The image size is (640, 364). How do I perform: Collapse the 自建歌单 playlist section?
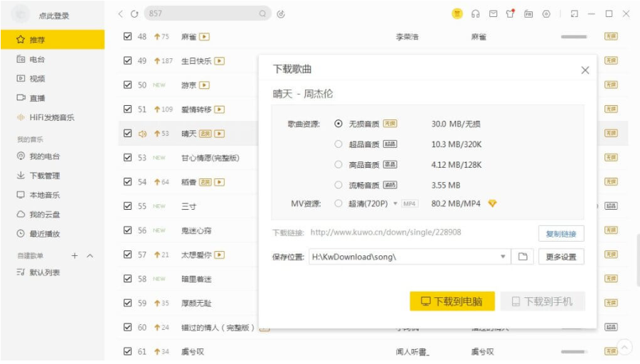tap(90, 255)
